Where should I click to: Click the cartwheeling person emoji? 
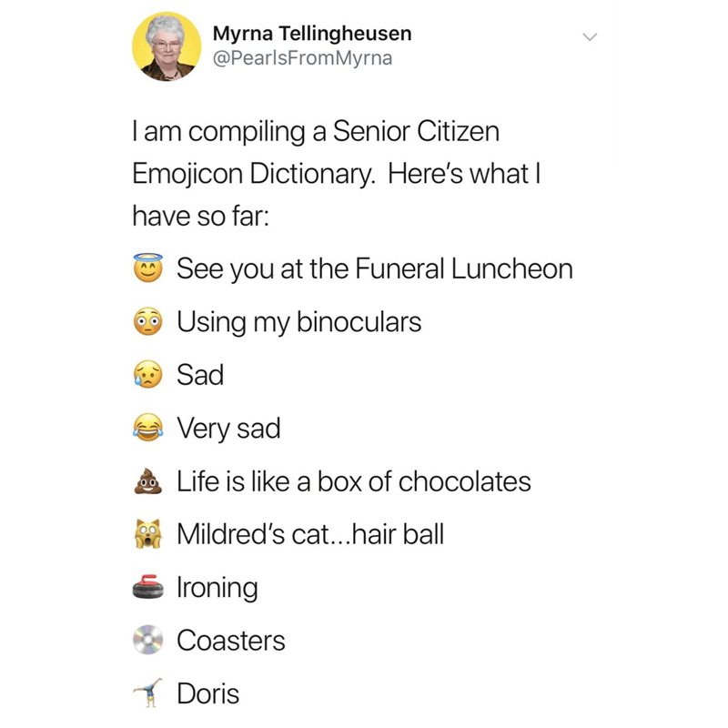coord(149,693)
